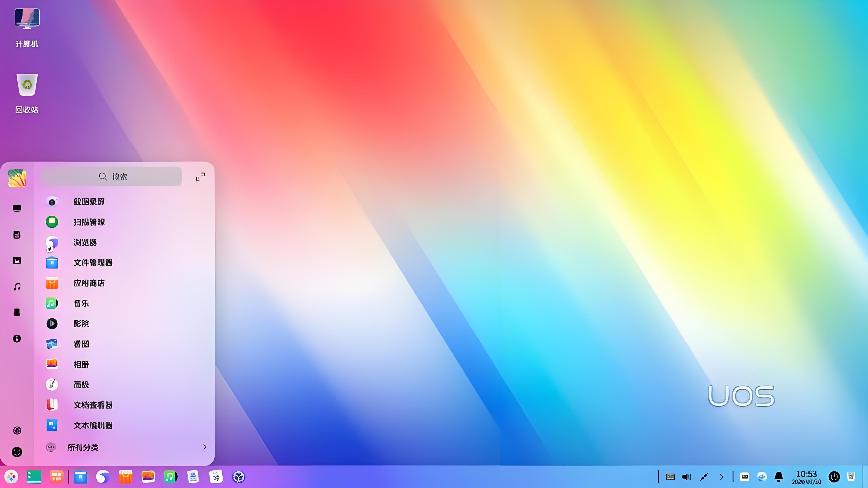Open notifications bell in the dock

(779, 477)
